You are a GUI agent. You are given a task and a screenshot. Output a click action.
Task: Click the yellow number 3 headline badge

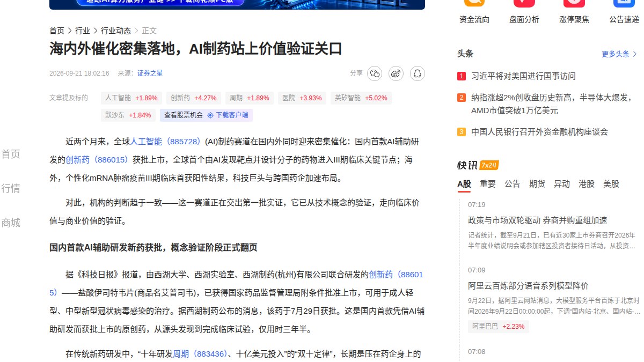462,132
